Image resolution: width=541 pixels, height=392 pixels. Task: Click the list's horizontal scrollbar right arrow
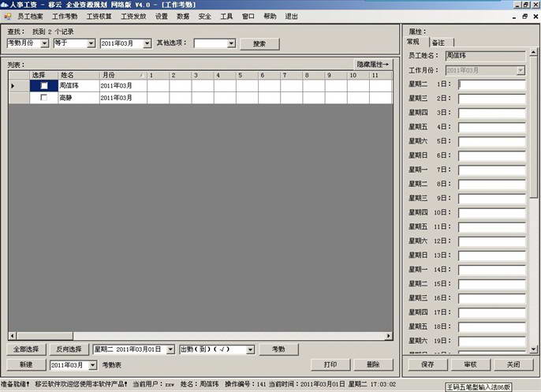[x=389, y=335]
